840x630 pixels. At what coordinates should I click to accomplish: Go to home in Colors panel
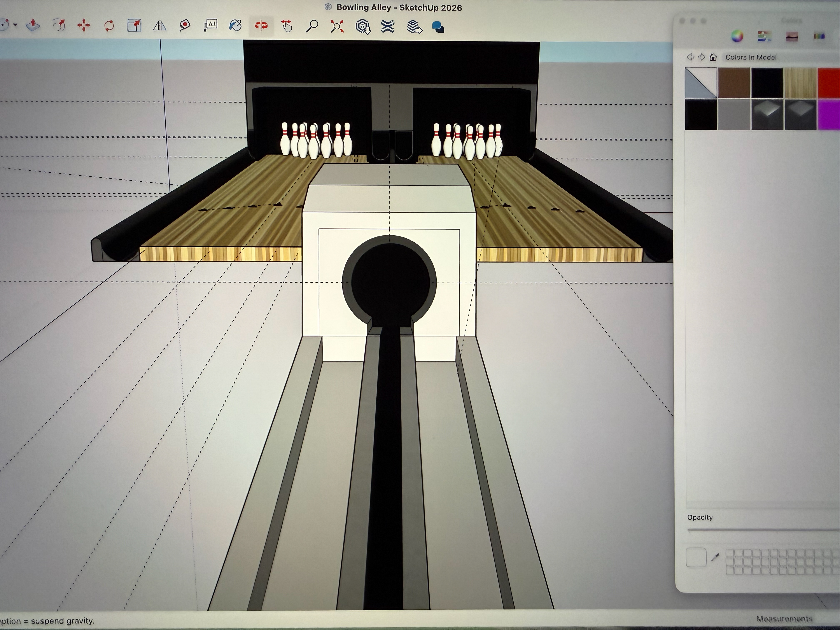713,57
